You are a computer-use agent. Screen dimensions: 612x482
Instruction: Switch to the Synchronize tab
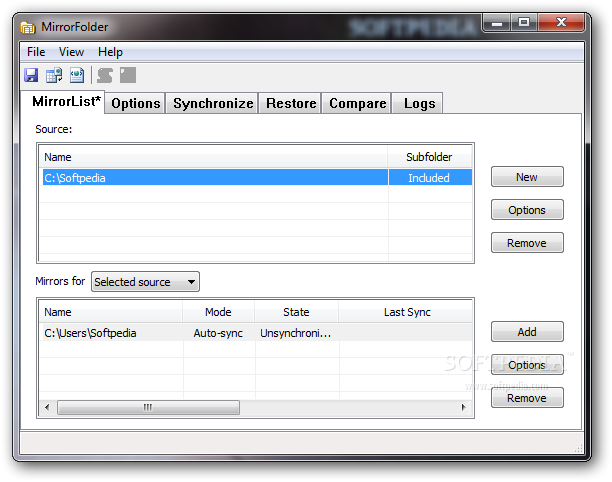pyautogui.click(x=213, y=103)
